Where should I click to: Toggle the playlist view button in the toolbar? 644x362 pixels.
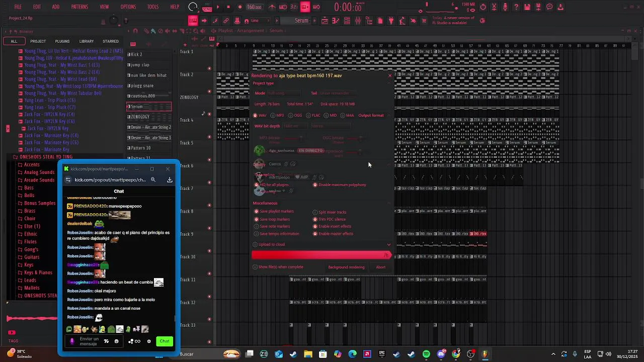click(325, 21)
